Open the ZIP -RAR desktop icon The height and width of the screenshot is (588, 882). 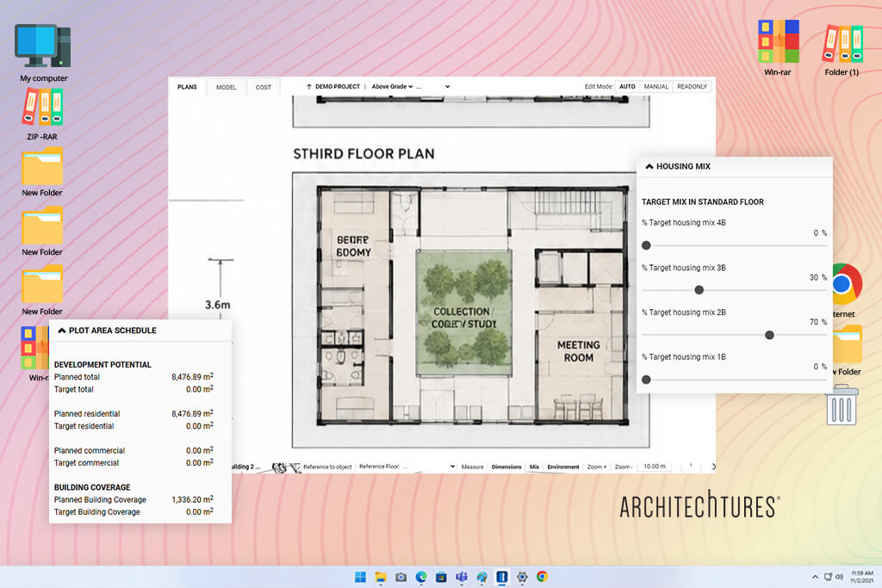tap(42, 114)
